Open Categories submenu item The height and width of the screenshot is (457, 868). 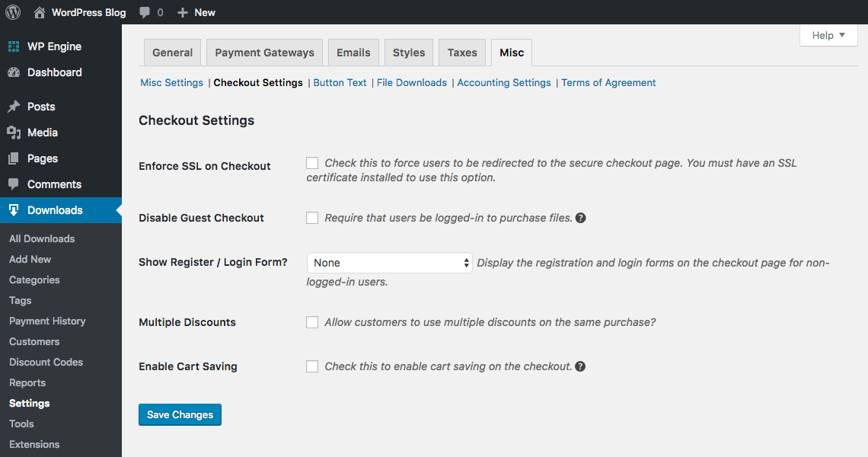(34, 280)
